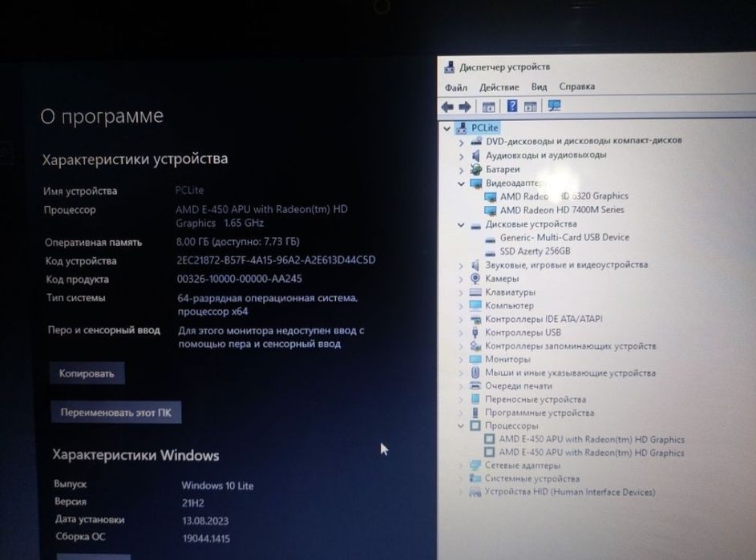Click product code 00326-10000-00000-AA245

click(239, 279)
